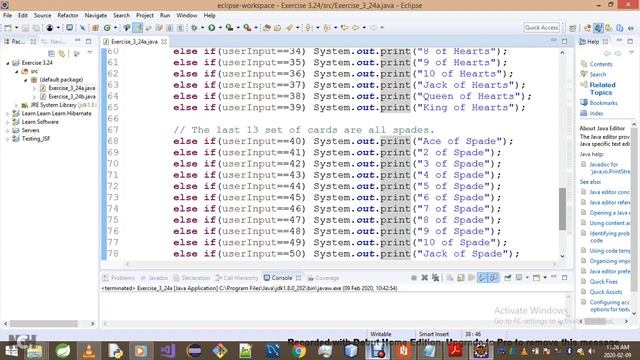The image size is (640, 360).
Task: Click the Coverage launch icon in the toolbar
Action: pos(229,28)
